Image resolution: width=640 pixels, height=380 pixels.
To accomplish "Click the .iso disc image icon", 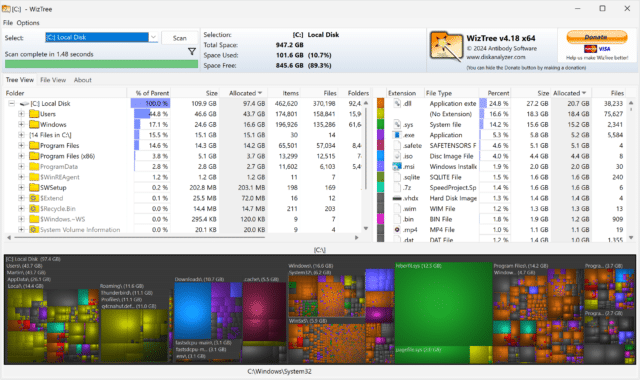I will point(397,156).
